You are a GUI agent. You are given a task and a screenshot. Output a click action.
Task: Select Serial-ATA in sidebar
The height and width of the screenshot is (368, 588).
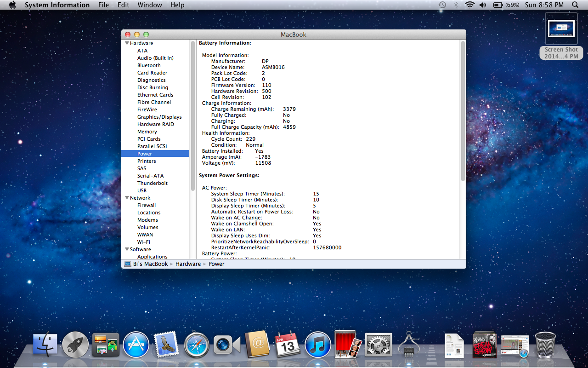tap(150, 176)
